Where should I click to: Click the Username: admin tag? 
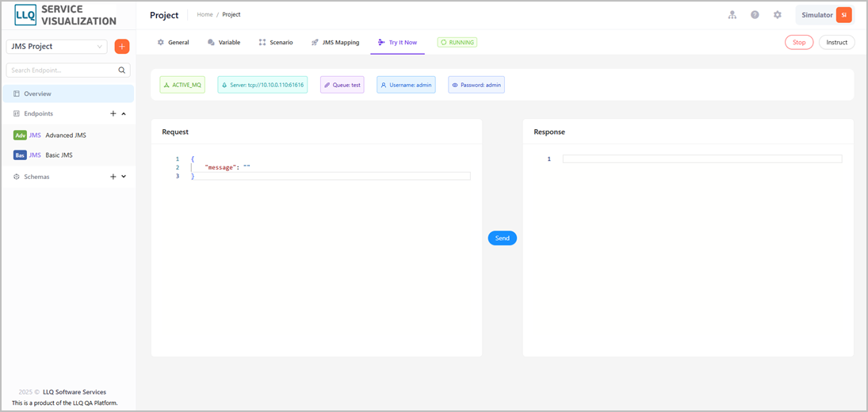point(406,85)
